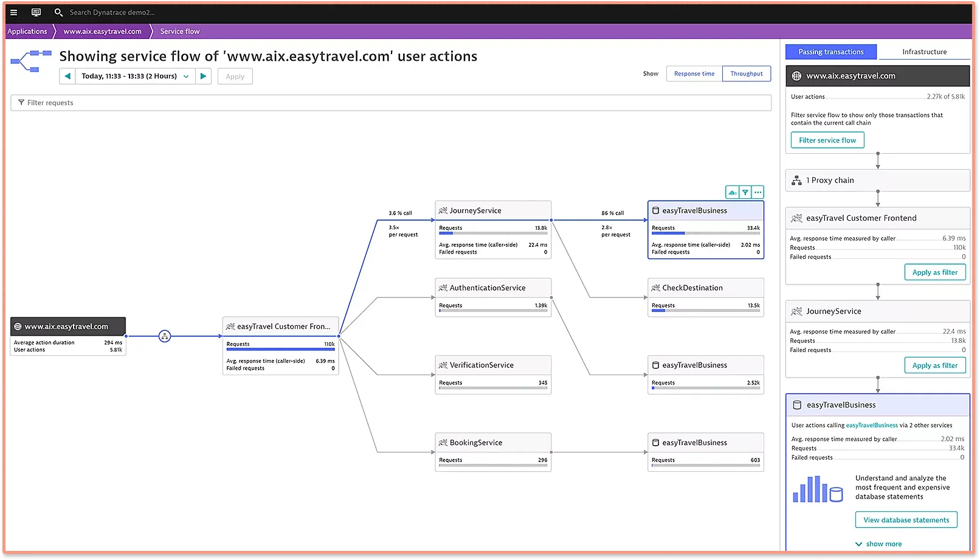The image size is (980, 560).
Task: Show Response time view
Action: (x=694, y=74)
